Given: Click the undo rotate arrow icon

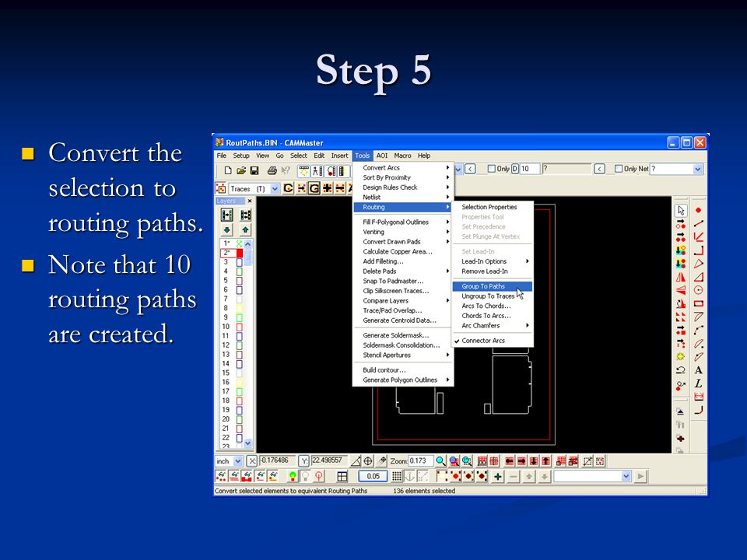Looking at the screenshot, I should tap(681, 370).
